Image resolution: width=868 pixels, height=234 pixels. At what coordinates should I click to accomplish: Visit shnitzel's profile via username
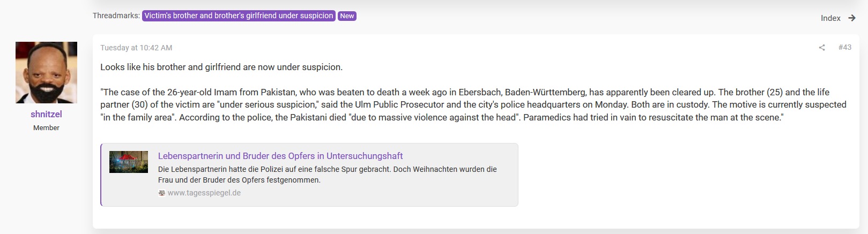pyautogui.click(x=46, y=114)
